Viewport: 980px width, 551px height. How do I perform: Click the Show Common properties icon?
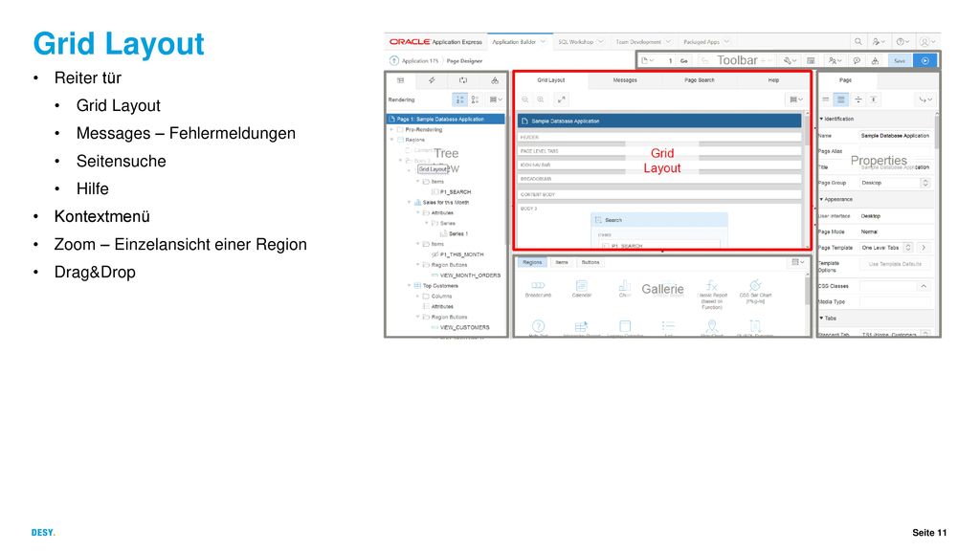pyautogui.click(x=826, y=99)
